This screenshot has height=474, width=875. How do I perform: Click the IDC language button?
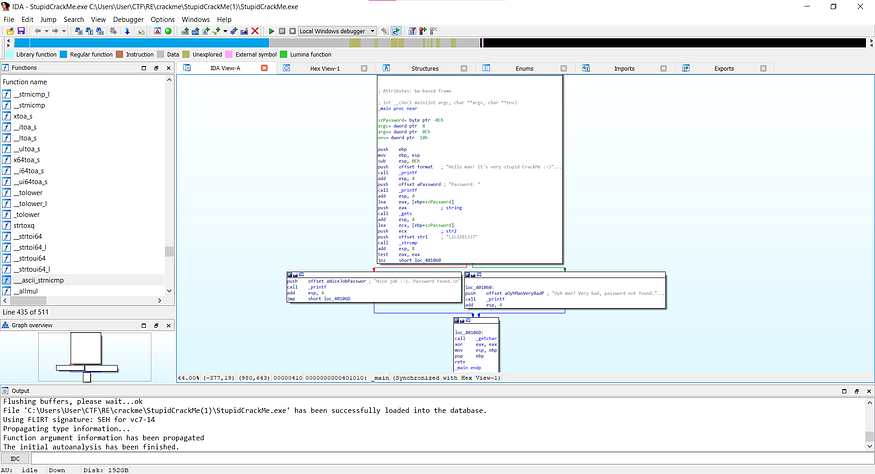click(x=15, y=459)
